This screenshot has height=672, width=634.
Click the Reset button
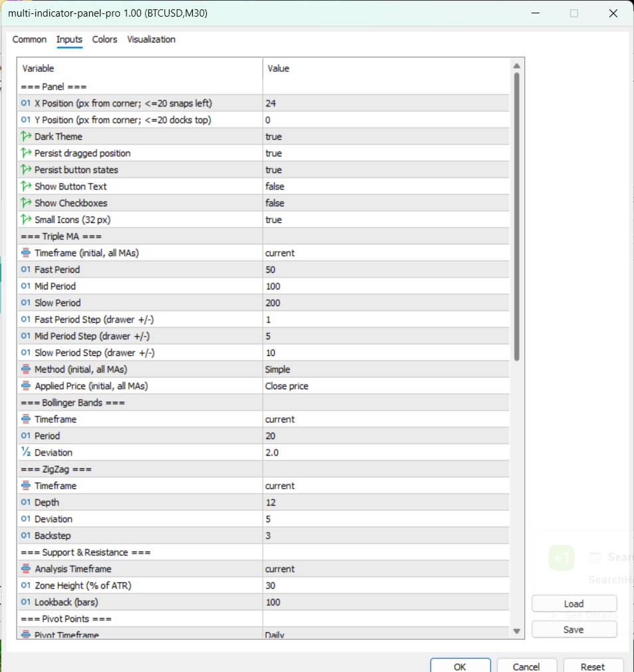(593, 665)
